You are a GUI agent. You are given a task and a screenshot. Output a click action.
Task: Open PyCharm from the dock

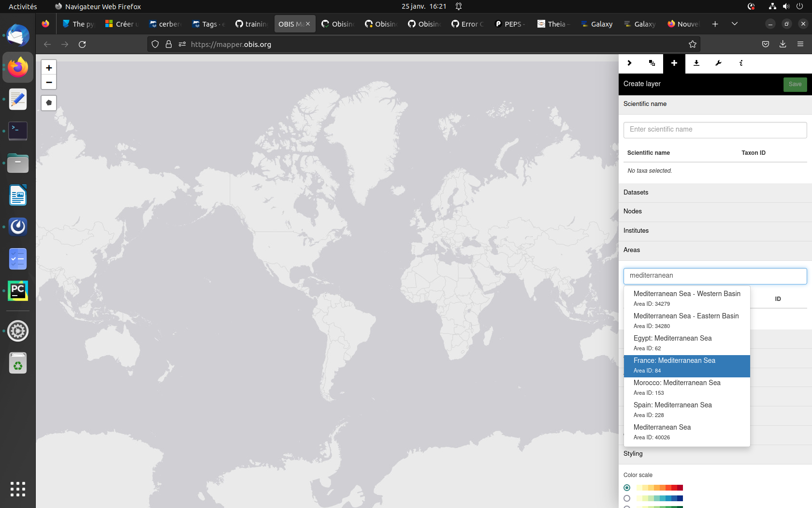(18, 291)
